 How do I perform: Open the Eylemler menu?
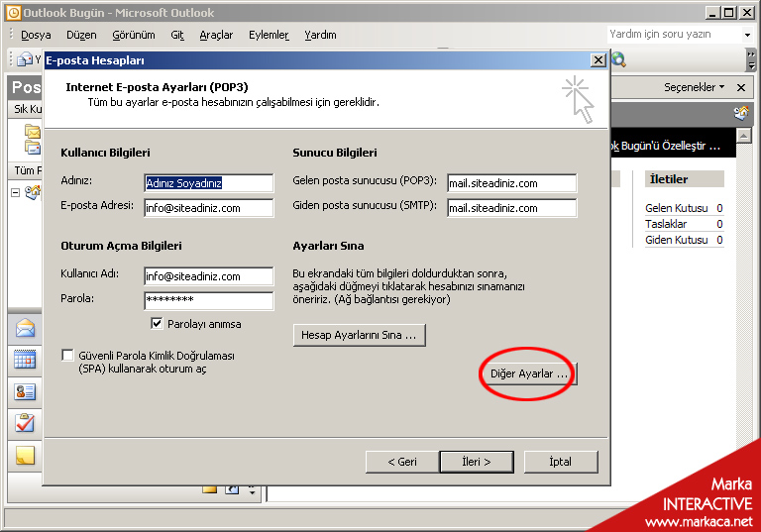pos(269,35)
